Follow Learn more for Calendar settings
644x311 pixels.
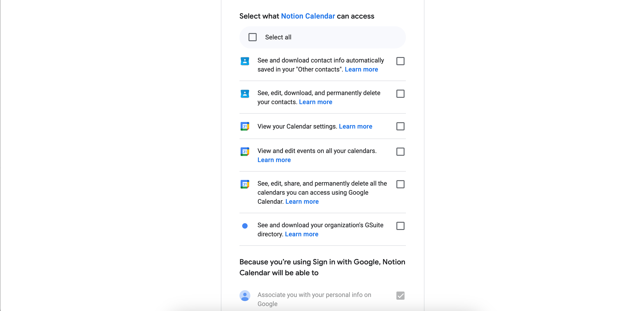[355, 127]
